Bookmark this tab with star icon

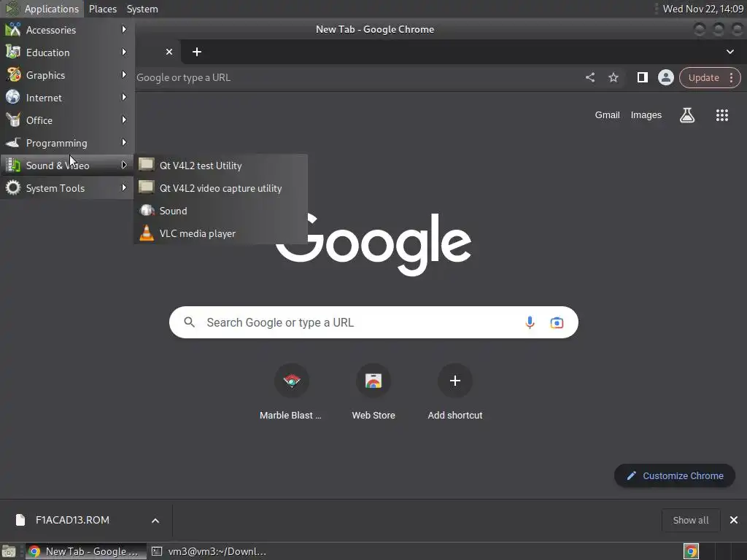tap(613, 77)
